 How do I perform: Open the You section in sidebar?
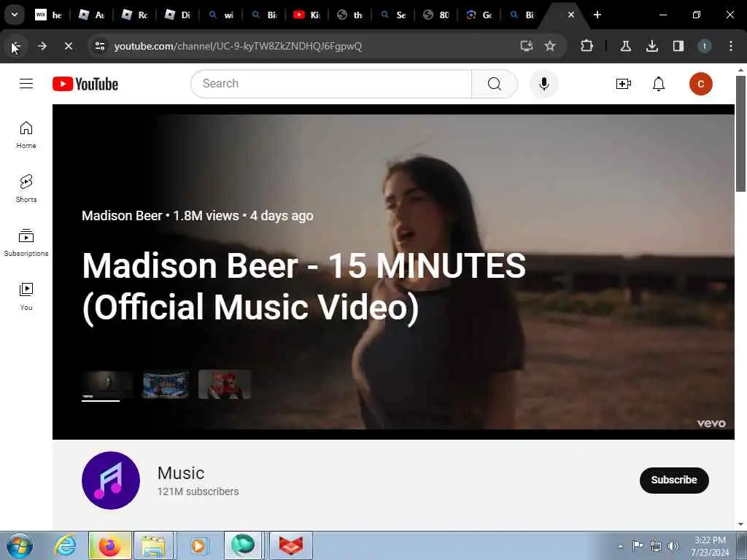click(x=26, y=297)
